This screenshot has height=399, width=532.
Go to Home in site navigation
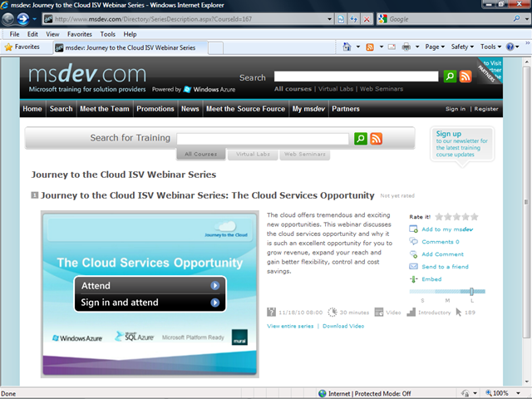pyautogui.click(x=32, y=109)
